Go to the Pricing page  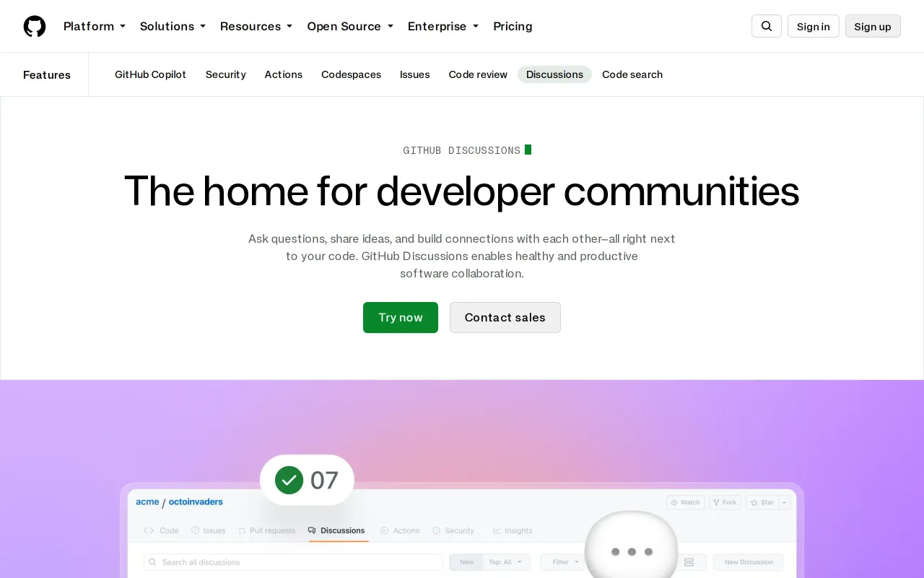513,26
